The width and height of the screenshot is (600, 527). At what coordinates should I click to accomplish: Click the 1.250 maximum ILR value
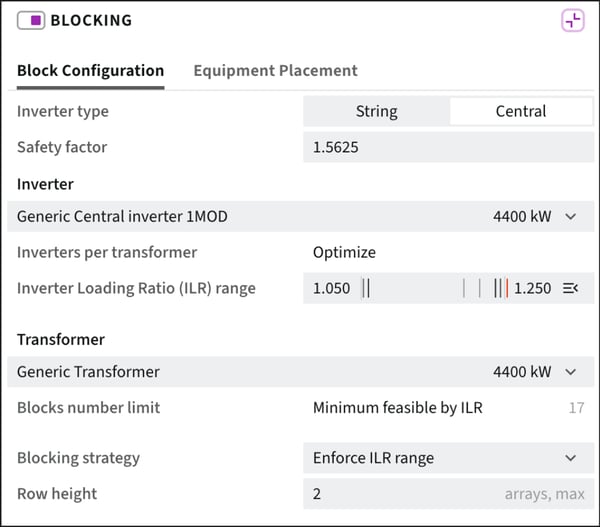[x=532, y=288]
